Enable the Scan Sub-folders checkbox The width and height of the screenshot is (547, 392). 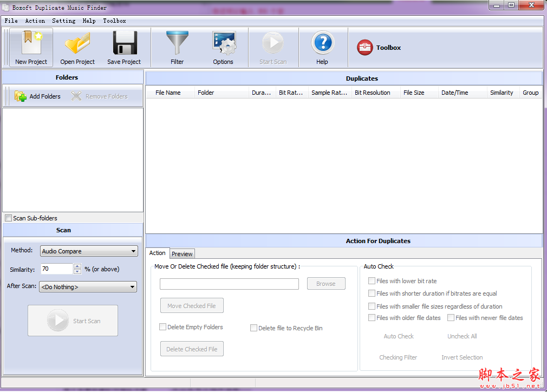point(8,218)
